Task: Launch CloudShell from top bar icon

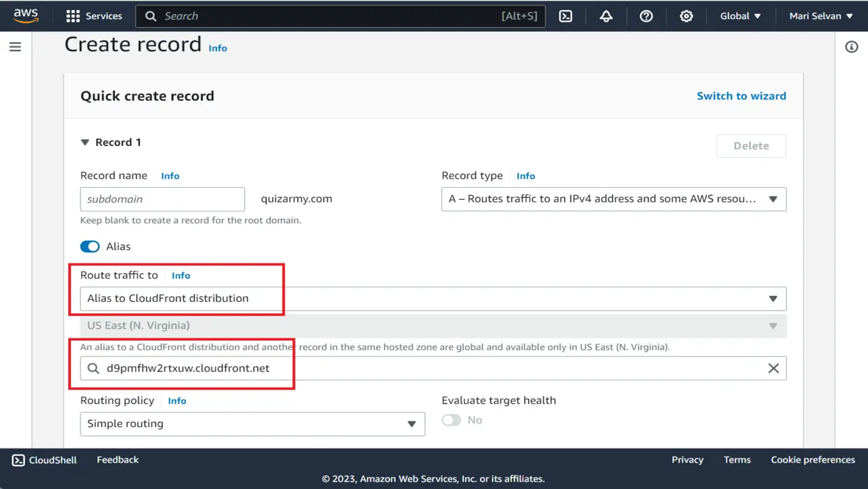Action: (566, 16)
